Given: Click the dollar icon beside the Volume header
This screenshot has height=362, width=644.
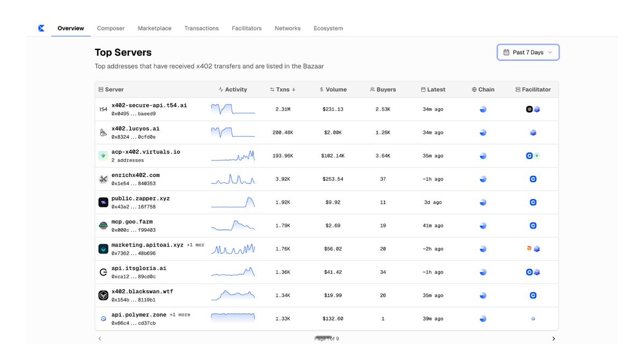Looking at the screenshot, I should coord(323,90).
